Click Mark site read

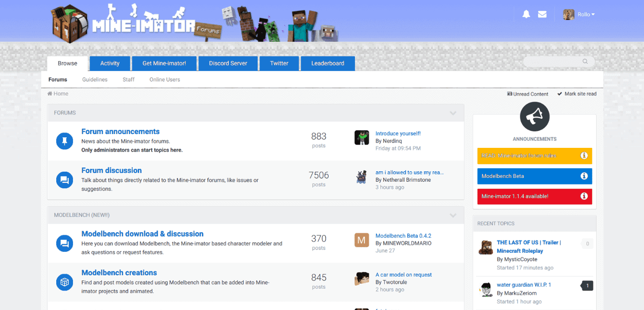pos(577,94)
